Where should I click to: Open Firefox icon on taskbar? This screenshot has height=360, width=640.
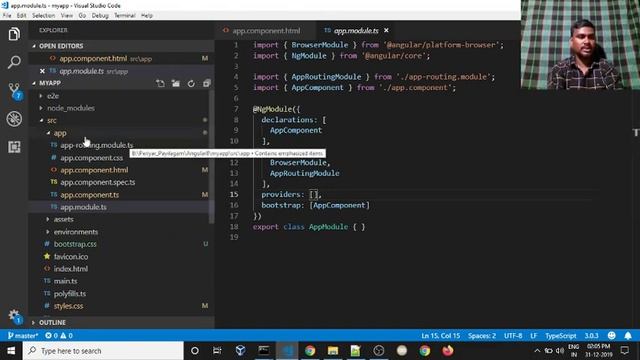[448, 351]
